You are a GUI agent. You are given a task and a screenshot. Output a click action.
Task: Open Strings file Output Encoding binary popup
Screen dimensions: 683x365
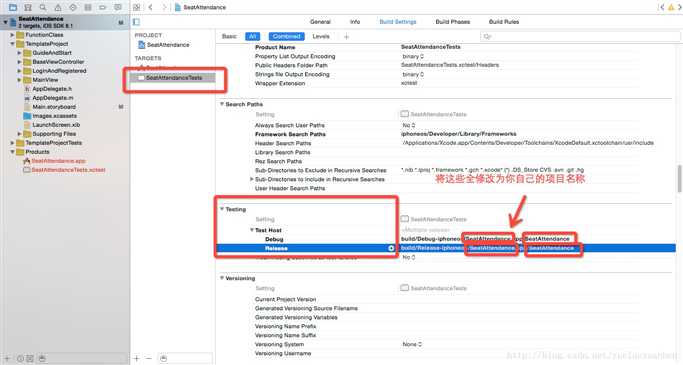point(413,74)
